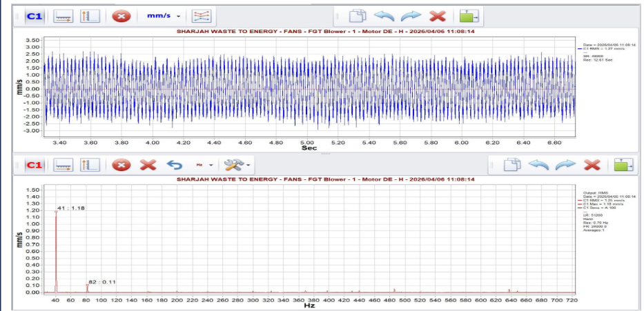Click undo arrow in spectrum right toolbar
644x311 pixels.
tap(538, 165)
